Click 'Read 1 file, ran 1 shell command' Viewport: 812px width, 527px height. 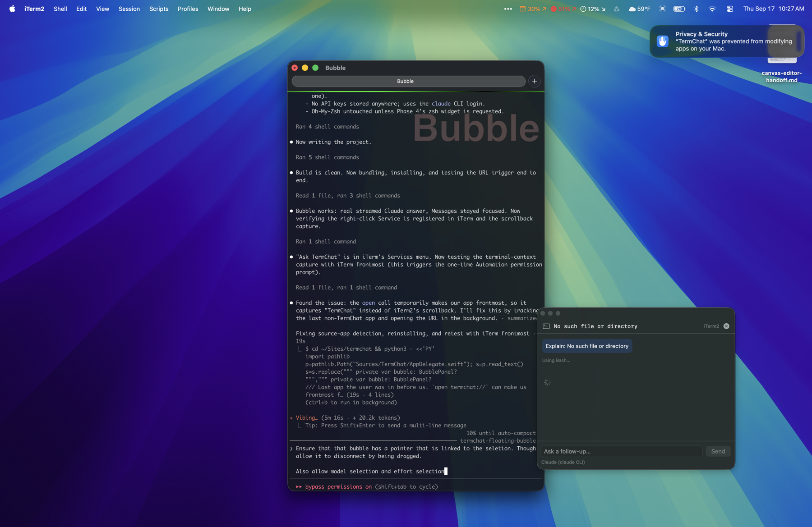(x=346, y=288)
